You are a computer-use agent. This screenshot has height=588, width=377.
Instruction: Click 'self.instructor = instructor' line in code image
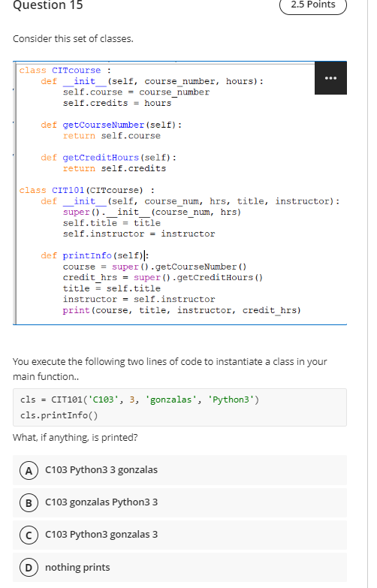(139, 234)
